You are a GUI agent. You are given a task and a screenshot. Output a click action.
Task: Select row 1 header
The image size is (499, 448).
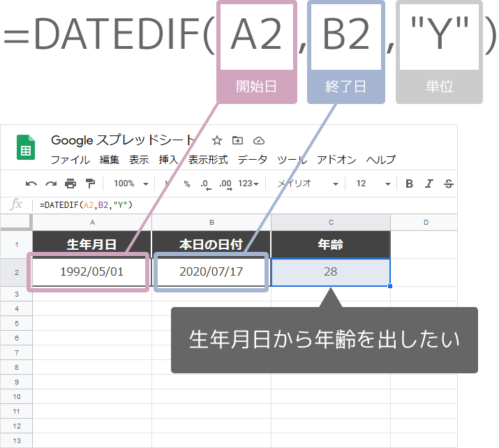tap(16, 245)
